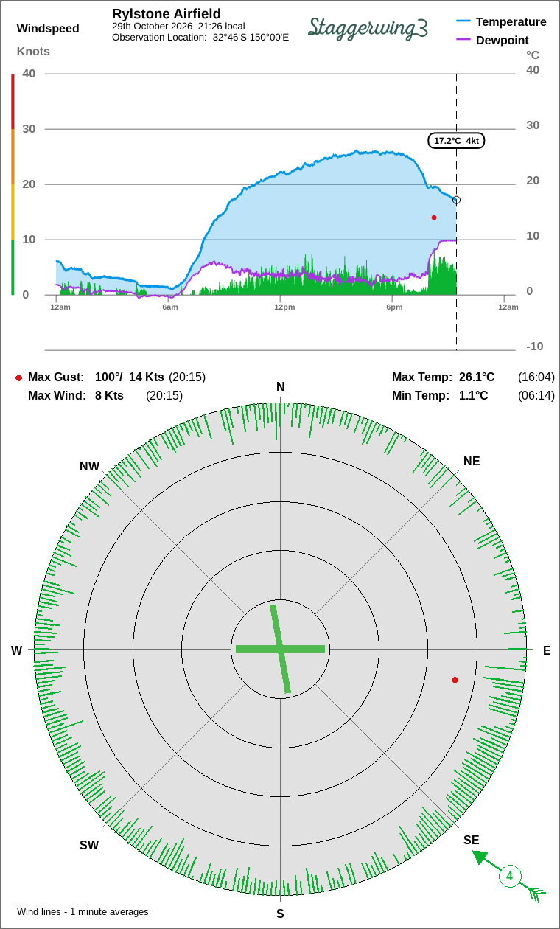Click the N compass label

[280, 387]
